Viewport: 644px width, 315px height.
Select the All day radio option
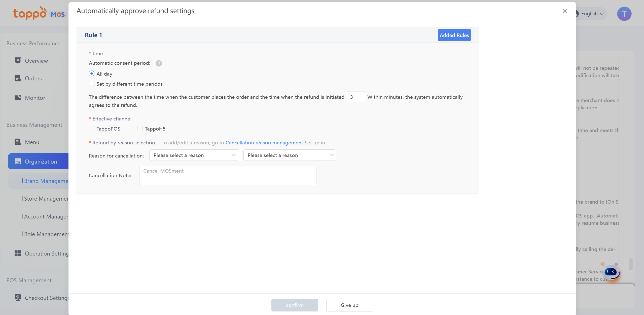[x=92, y=74]
